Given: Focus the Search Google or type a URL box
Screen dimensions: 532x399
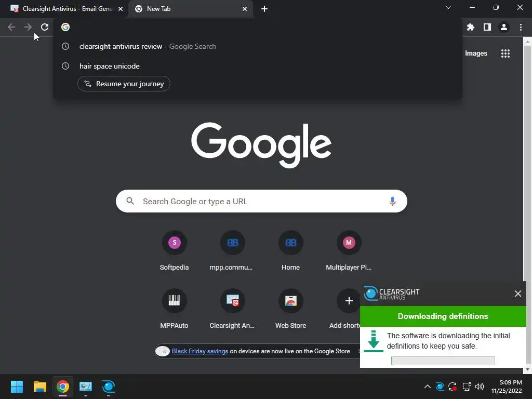Looking at the screenshot, I should pos(261,201).
